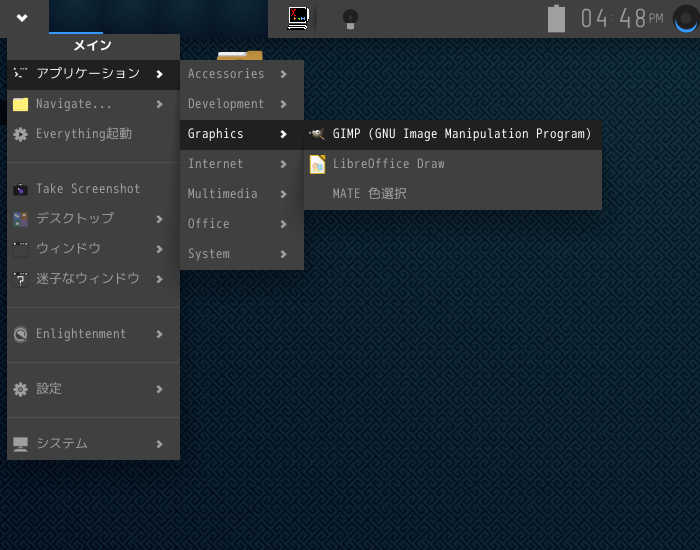
Task: Expand the 迷子なウィンドウ submenu arrow
Action: coord(159,279)
